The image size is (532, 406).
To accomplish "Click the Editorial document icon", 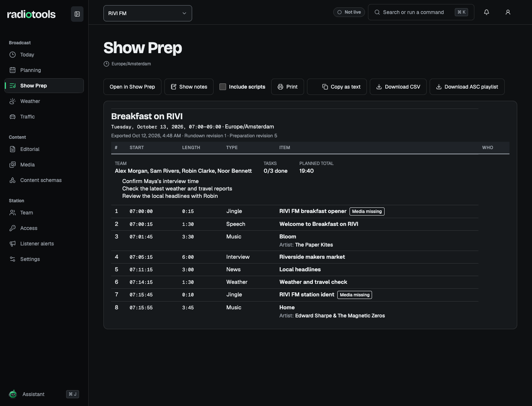I will point(13,149).
